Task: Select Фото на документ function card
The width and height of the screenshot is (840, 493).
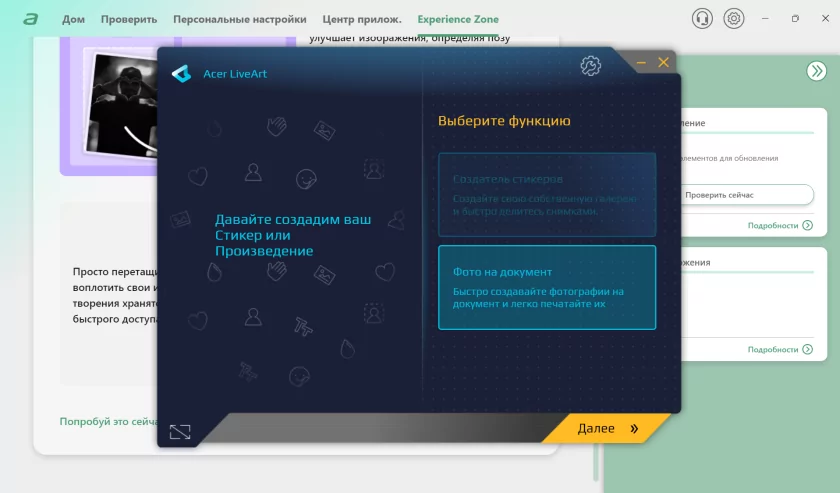Action: click(x=547, y=287)
